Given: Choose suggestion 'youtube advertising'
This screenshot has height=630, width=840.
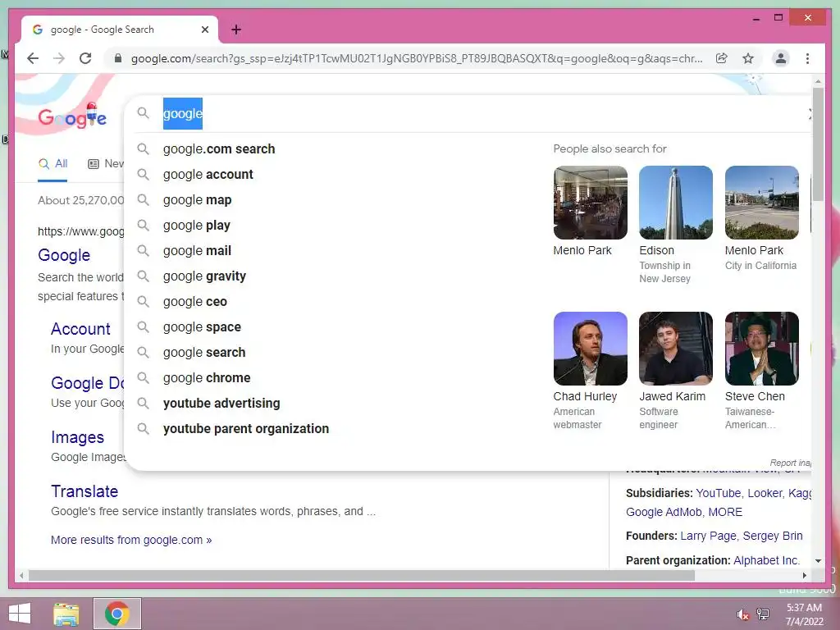Looking at the screenshot, I should click(x=221, y=403).
